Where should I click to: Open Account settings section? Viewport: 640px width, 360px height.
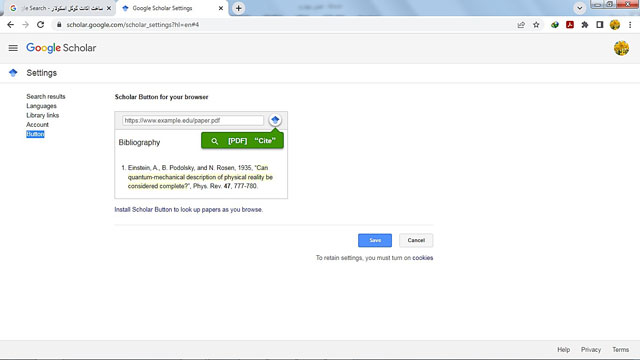[x=37, y=124]
